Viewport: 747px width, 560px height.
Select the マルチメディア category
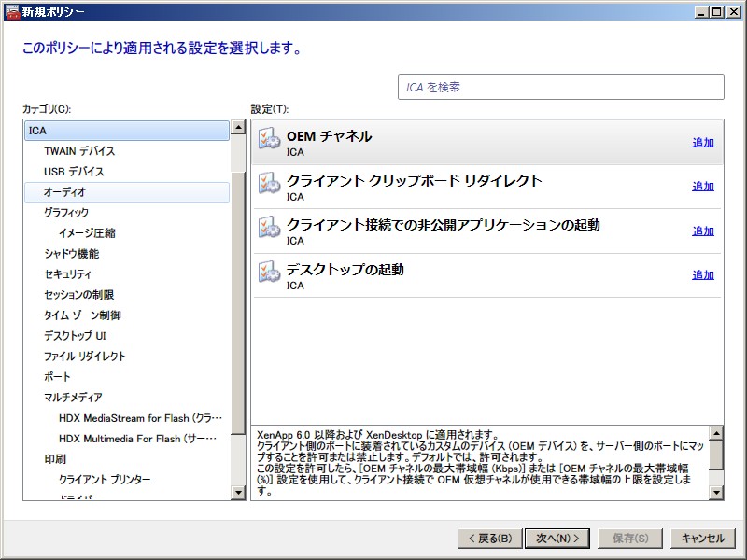(73, 398)
